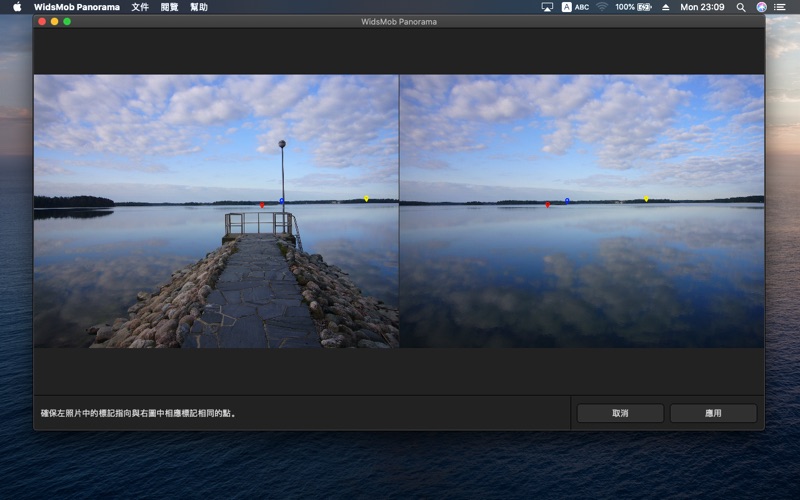This screenshot has height=500, width=800.
Task: Click the Siri icon in the menu bar
Action: 762,7
